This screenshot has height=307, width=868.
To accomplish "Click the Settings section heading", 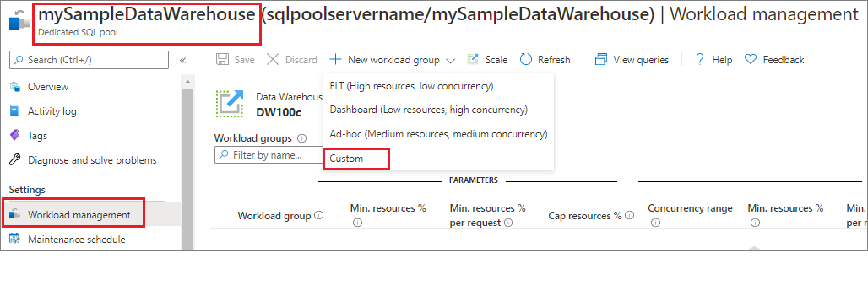I will [27, 190].
